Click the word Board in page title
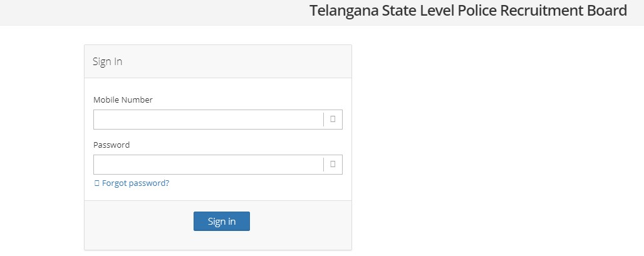Image resolution: width=644 pixels, height=256 pixels. pos(607,11)
